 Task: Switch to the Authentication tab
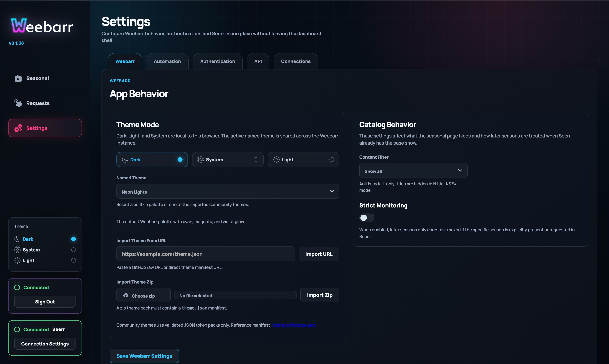(x=218, y=61)
